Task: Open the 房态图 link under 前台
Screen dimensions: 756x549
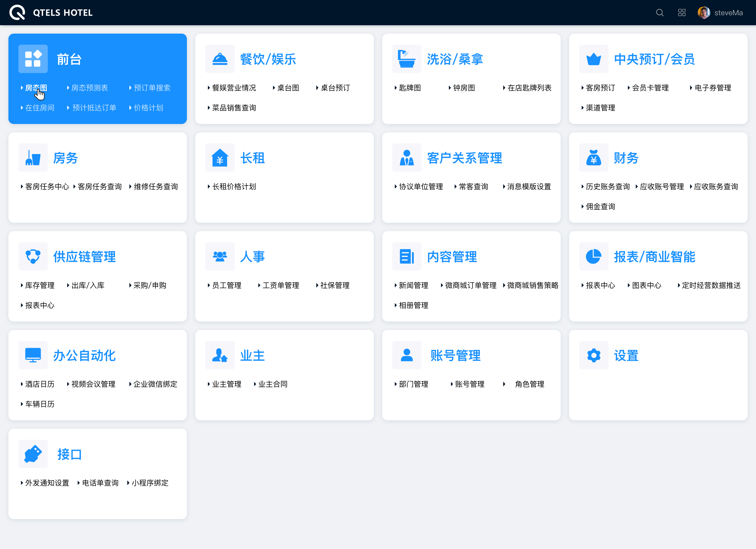Action: click(x=36, y=88)
